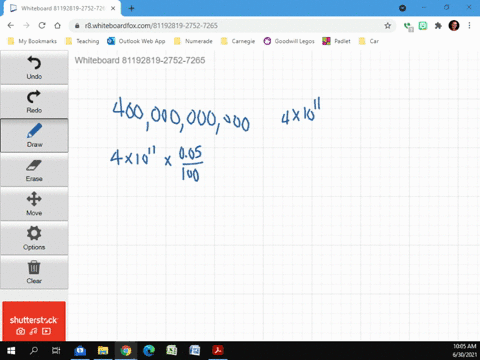Viewport: 480px width, 360px height.
Task: Click the lock site info icon
Action: [x=77, y=26]
